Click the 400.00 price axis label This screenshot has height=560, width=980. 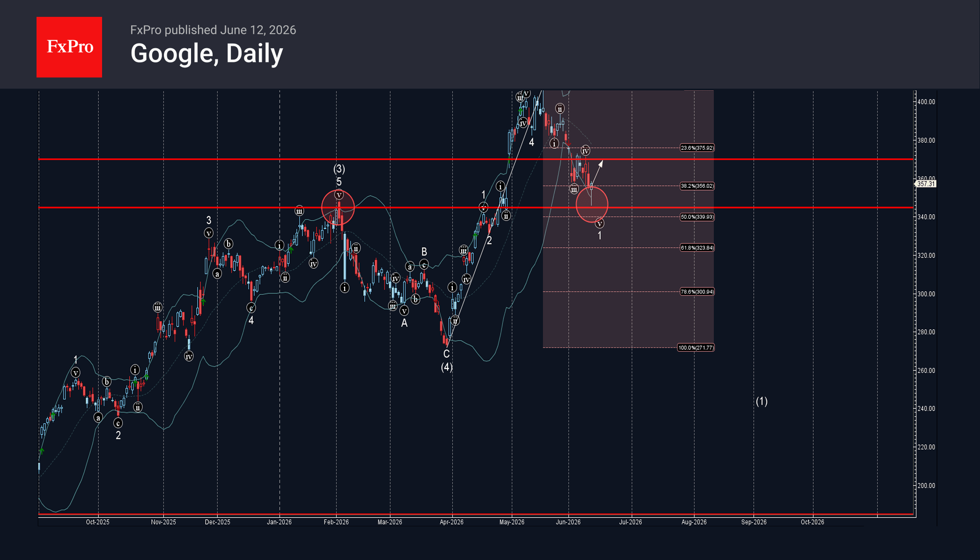(x=926, y=102)
